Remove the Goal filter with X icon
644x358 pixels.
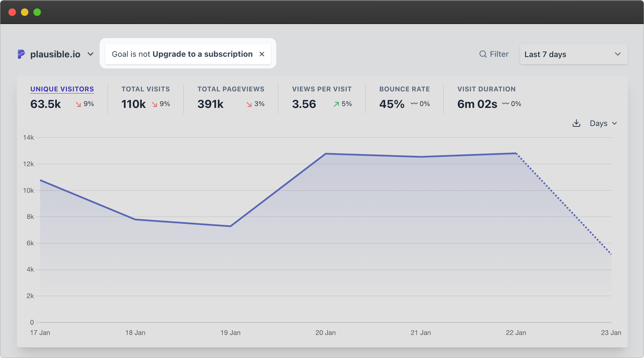pos(262,54)
